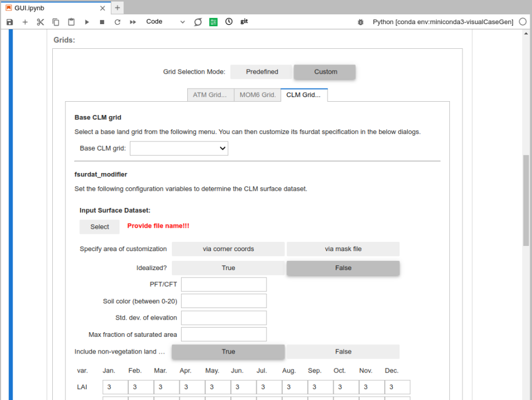
Task: Run the selected cell
Action: coord(87,22)
